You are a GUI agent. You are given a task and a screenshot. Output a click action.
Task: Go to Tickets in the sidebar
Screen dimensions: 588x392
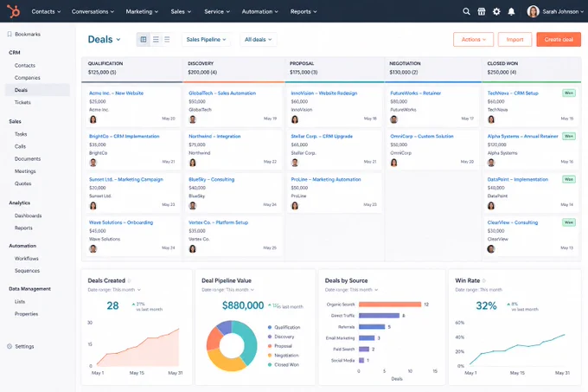(x=22, y=102)
